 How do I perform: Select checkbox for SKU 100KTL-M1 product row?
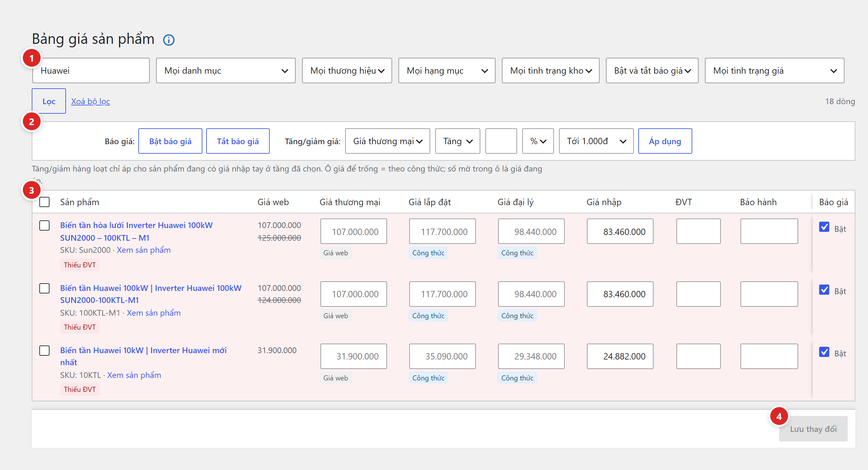point(44,288)
